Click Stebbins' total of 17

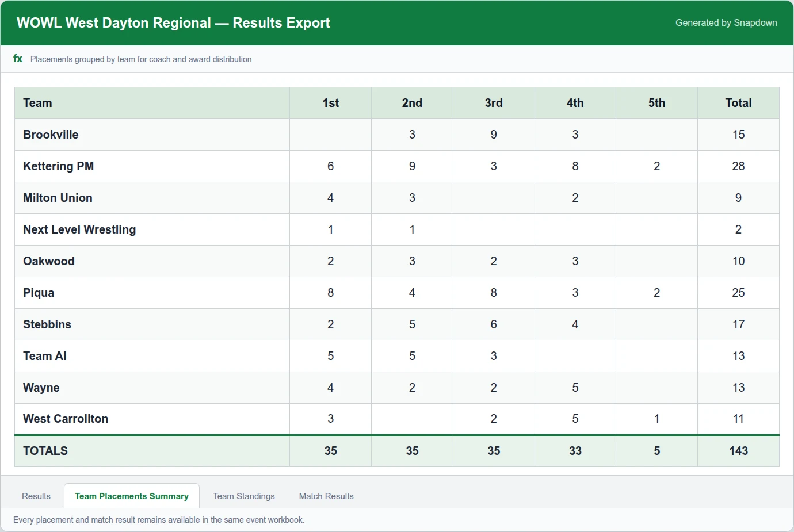[739, 324]
